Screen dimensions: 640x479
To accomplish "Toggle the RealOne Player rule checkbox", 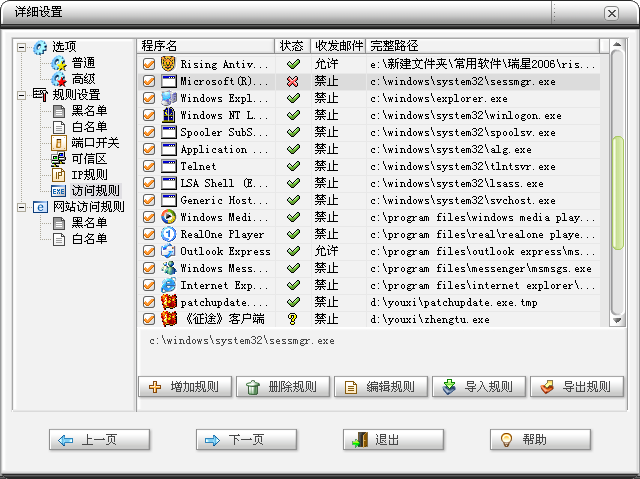I will (149, 234).
